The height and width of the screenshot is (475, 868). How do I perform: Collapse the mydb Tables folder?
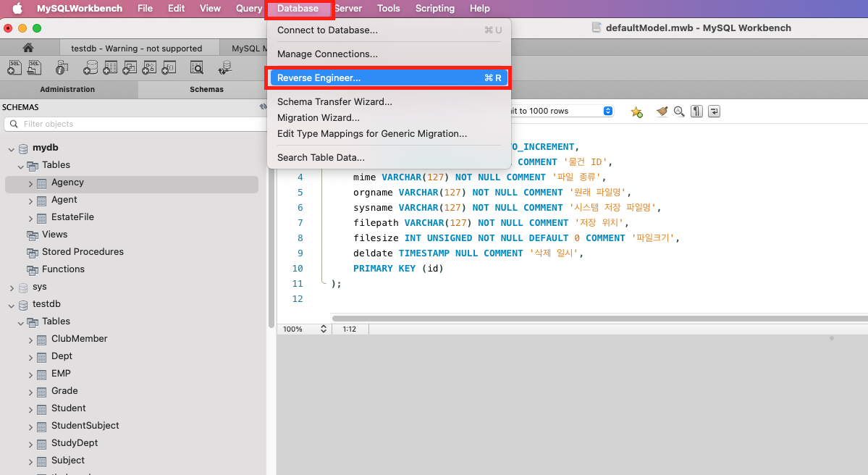[20, 166]
